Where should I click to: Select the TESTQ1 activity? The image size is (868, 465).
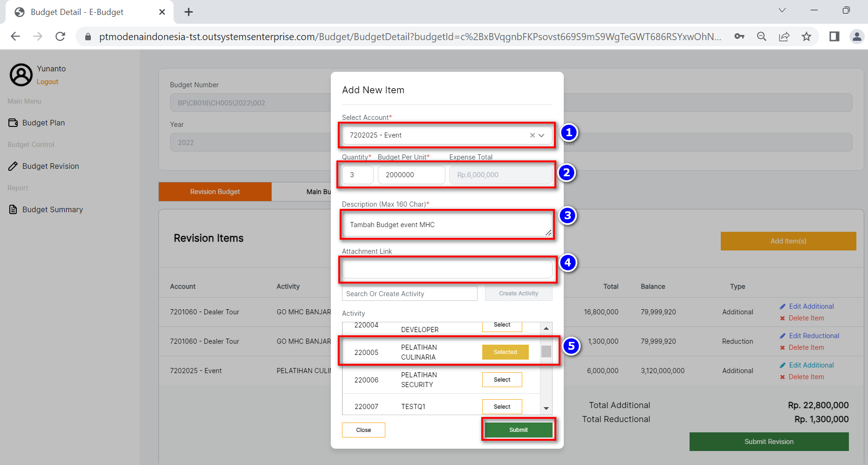pyautogui.click(x=502, y=407)
